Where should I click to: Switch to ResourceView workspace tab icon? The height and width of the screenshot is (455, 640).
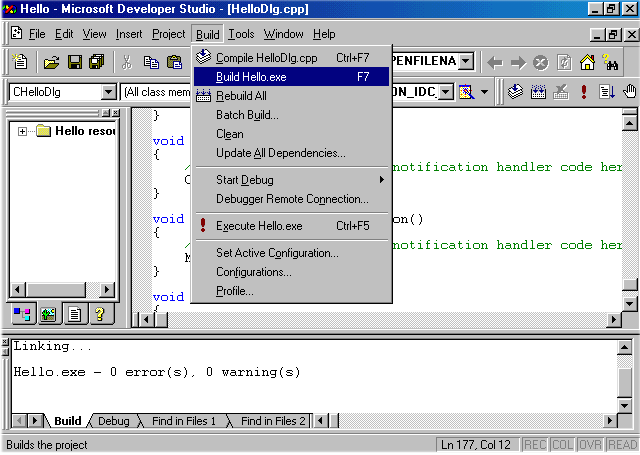tap(49, 314)
